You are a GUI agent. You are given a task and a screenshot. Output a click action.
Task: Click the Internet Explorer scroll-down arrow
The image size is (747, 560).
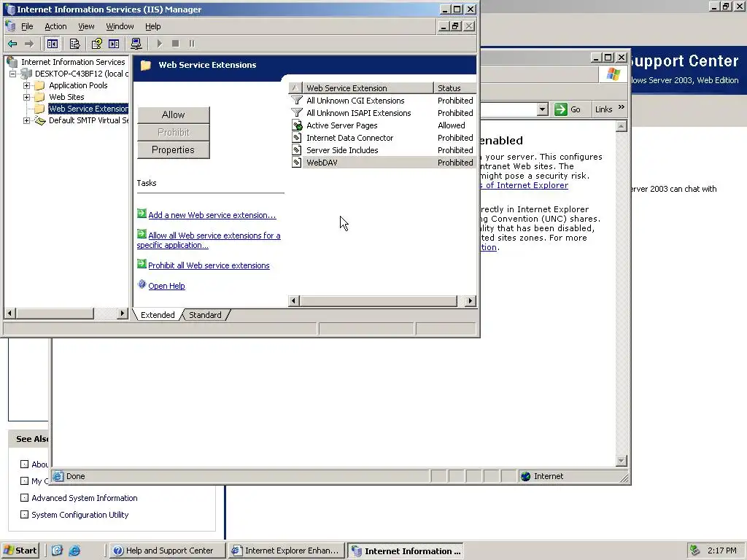[x=622, y=461]
